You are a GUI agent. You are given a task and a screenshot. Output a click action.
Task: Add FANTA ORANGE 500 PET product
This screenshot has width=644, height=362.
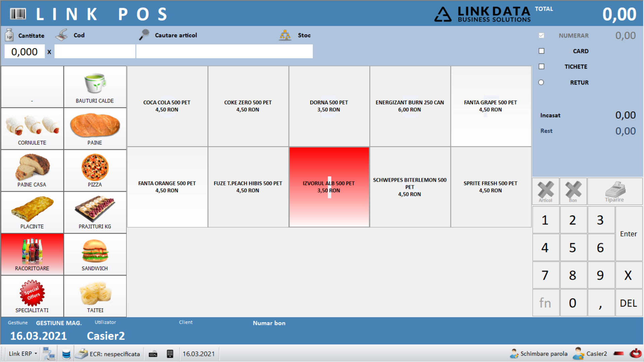(x=167, y=187)
